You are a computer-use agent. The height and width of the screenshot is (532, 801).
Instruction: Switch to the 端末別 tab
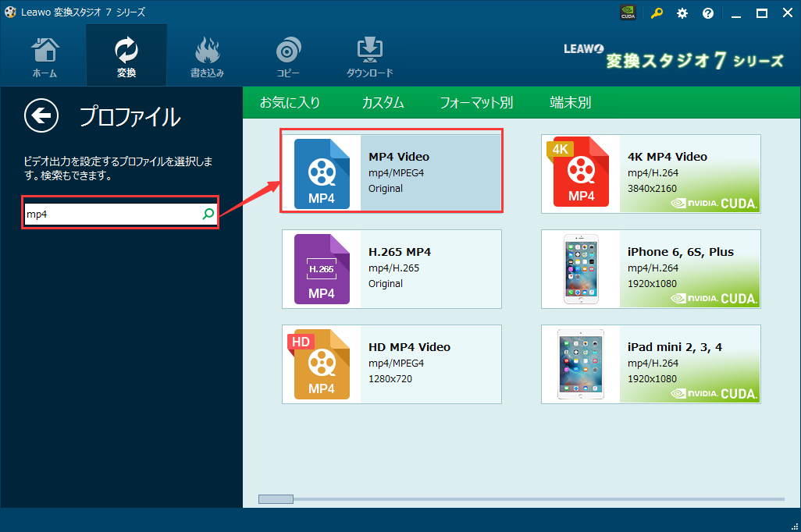[570, 102]
